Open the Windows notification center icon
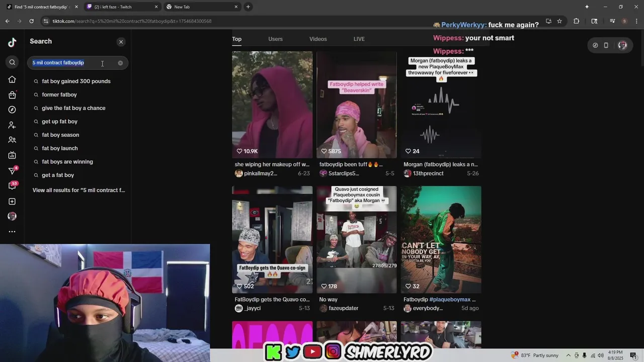Screen dimensions: 644x362 [x=633, y=355]
